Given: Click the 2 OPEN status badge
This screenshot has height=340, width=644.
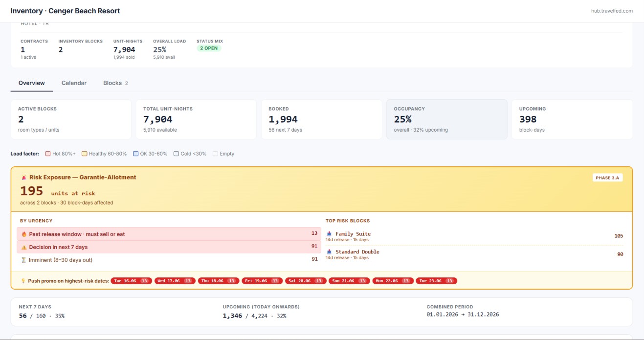Looking at the screenshot, I should tap(209, 48).
